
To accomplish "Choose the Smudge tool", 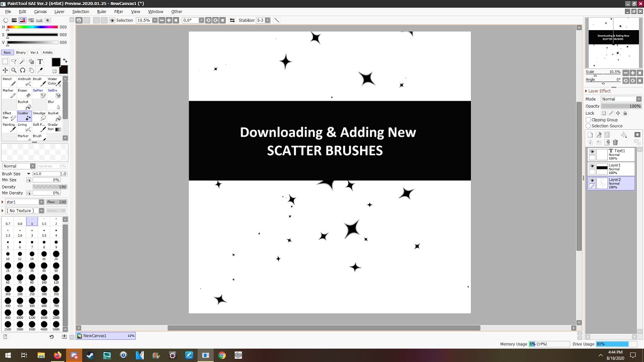I will pyautogui.click(x=39, y=116).
